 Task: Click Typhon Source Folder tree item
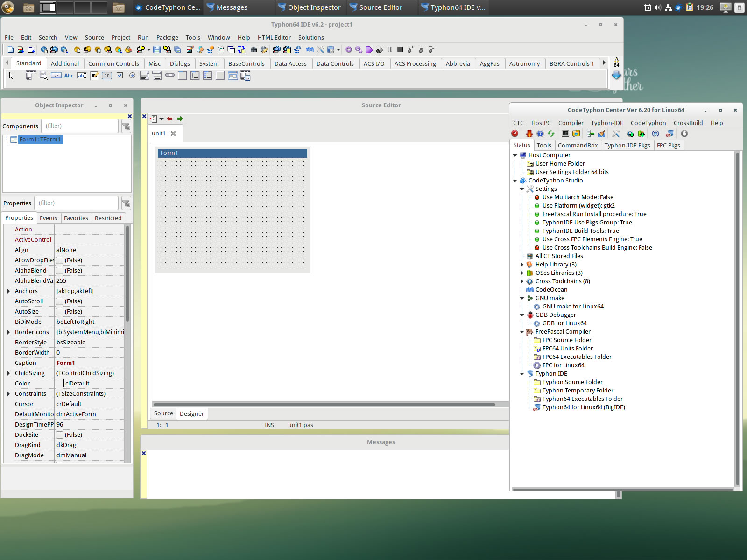click(x=572, y=382)
